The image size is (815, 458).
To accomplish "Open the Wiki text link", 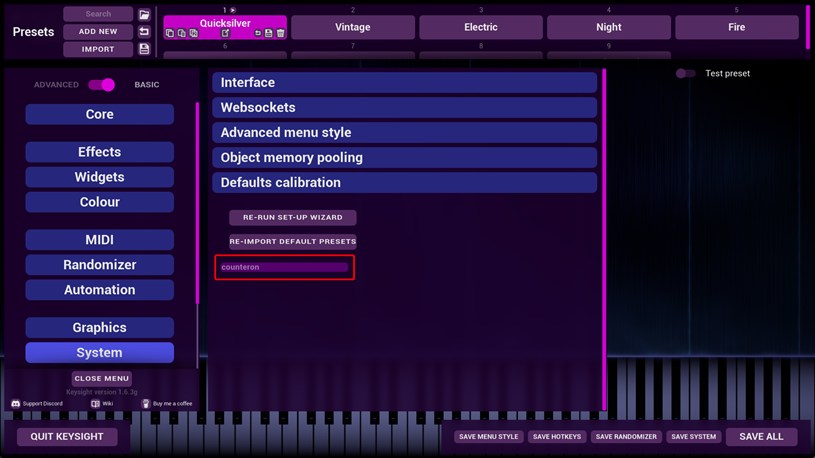I will tap(108, 403).
